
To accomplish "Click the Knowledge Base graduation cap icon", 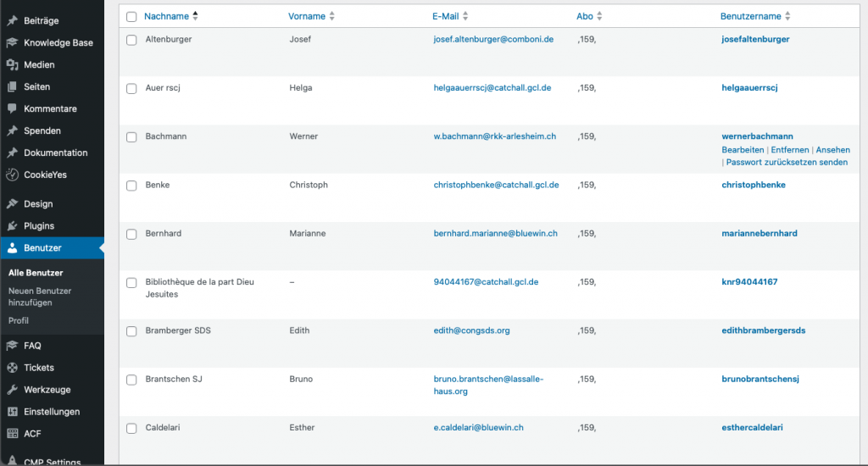I will click(12, 43).
